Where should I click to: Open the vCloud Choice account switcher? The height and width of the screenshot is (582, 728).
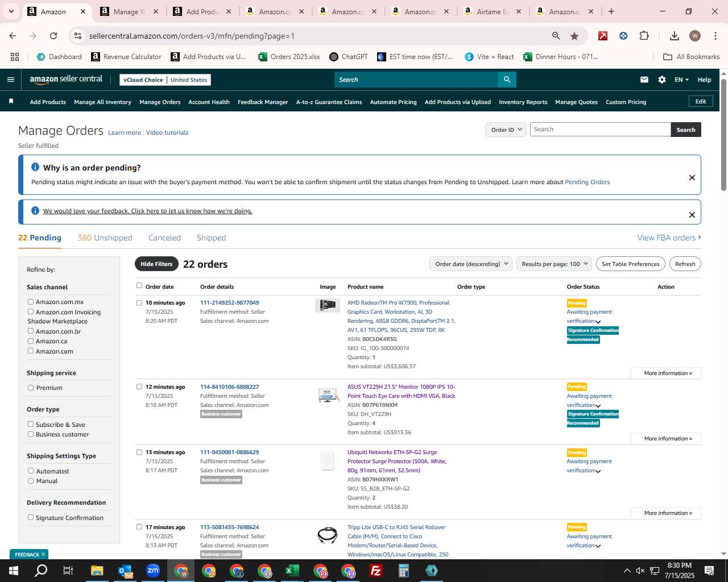pos(165,80)
